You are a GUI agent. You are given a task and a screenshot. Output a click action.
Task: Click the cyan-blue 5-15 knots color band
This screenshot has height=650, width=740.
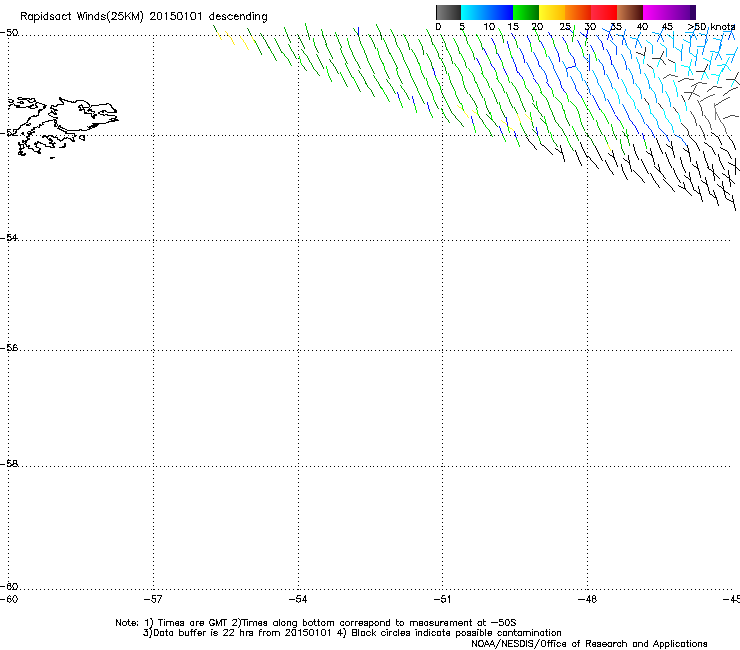(x=487, y=12)
